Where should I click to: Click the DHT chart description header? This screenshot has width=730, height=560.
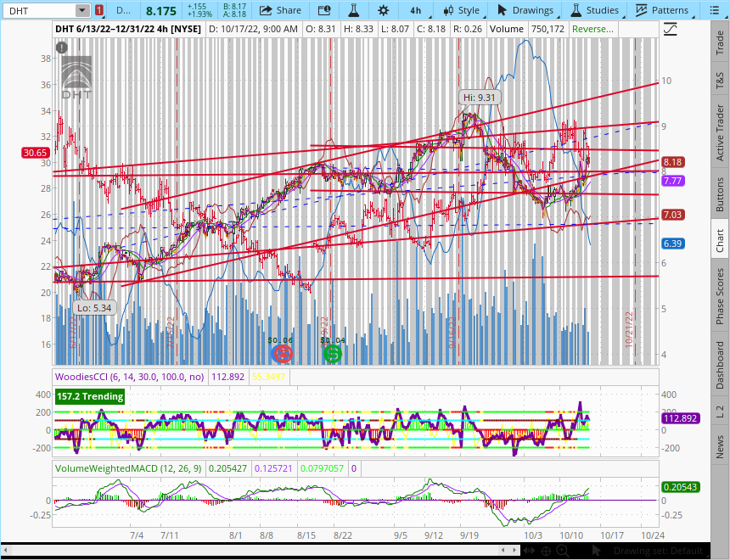(x=128, y=29)
